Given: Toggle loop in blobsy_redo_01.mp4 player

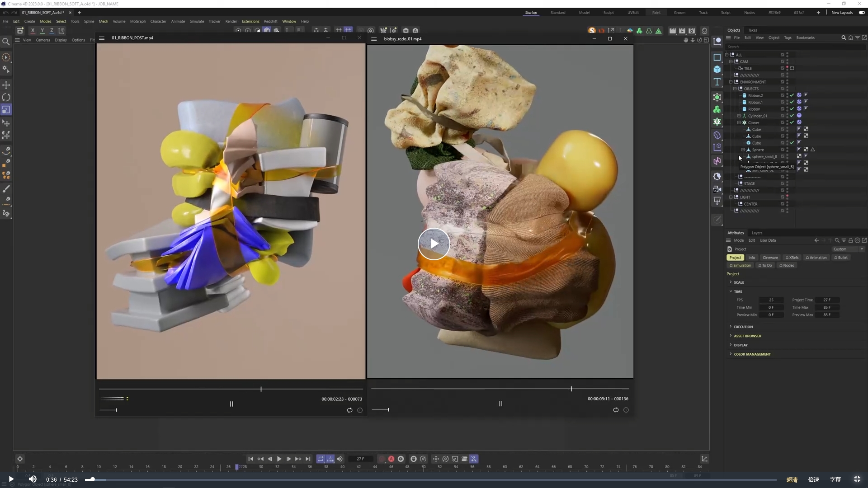Looking at the screenshot, I should point(616,410).
